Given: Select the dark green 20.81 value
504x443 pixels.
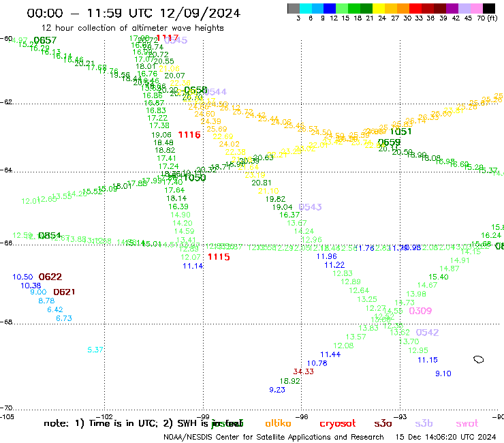Looking at the screenshot, I should point(262,183).
